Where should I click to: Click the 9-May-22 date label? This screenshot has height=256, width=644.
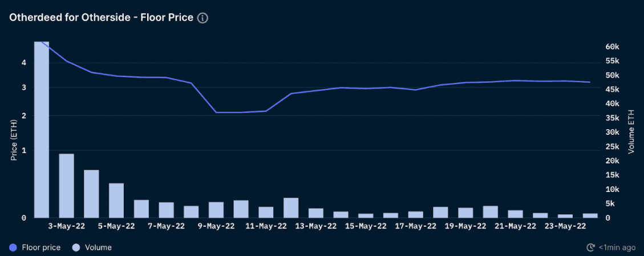point(216,226)
